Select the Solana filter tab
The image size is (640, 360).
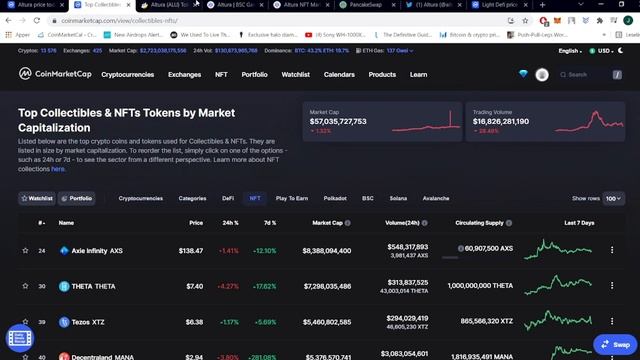pos(398,198)
